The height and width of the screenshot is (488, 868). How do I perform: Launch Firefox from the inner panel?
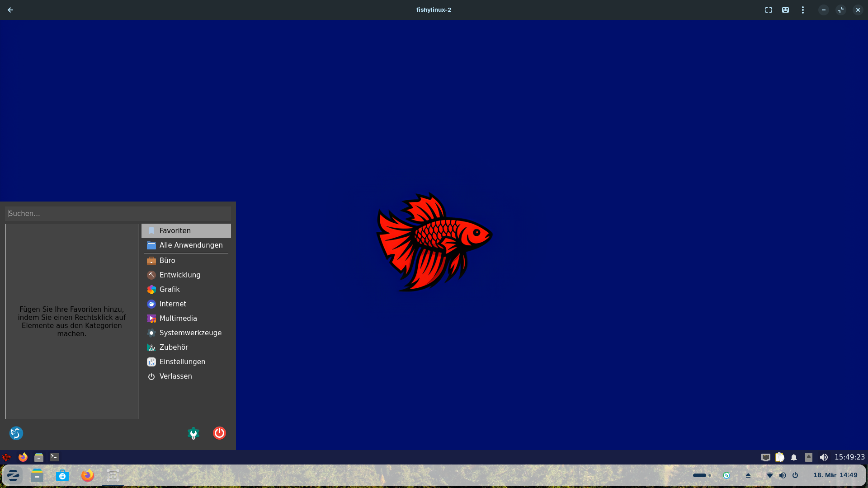click(23, 457)
